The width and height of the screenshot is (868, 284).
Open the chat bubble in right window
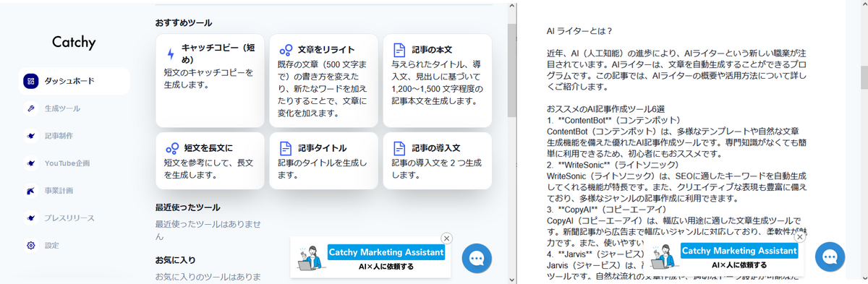830,257
